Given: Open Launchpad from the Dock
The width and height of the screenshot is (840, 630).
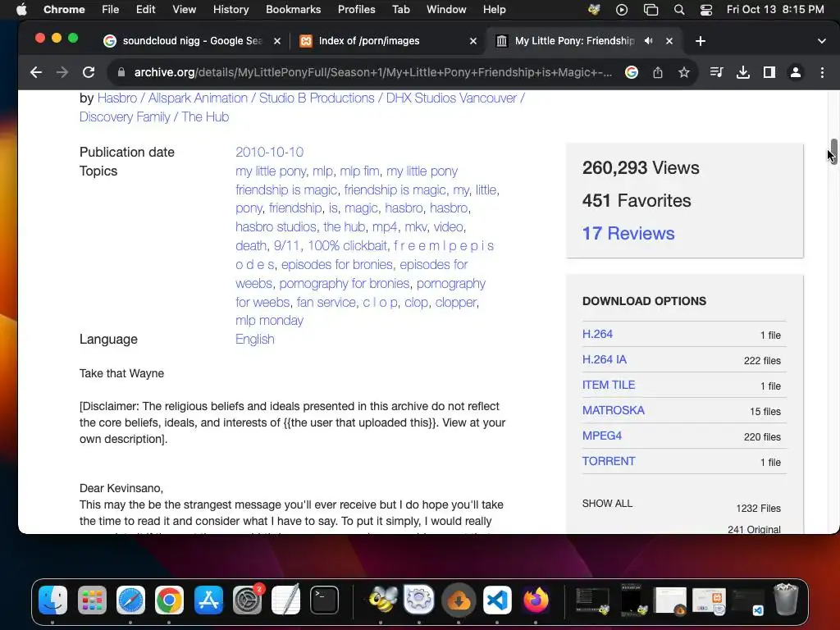Looking at the screenshot, I should [x=92, y=600].
